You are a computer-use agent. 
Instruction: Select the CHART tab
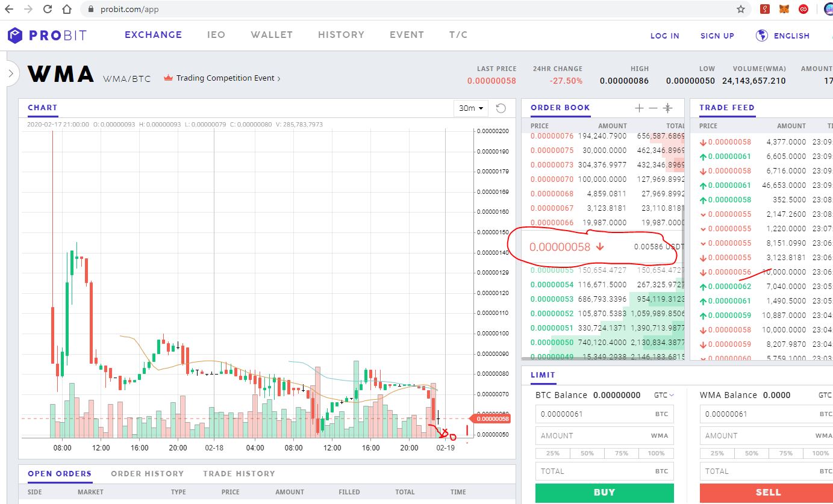tap(43, 108)
